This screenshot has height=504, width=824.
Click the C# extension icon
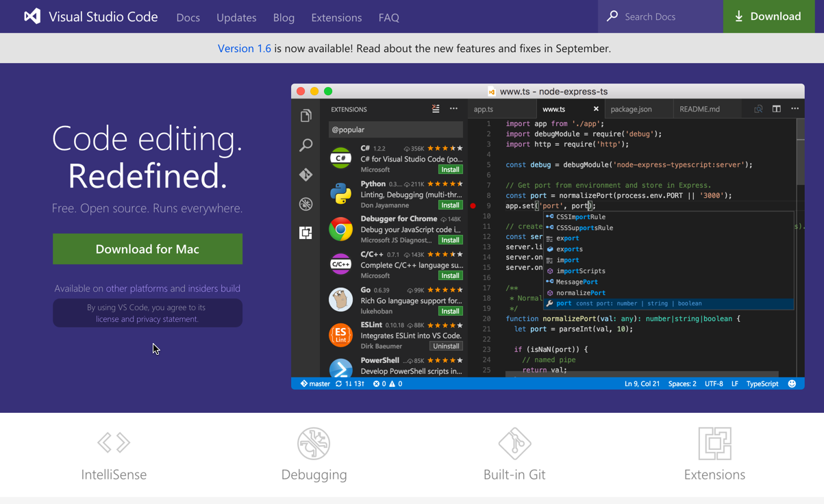pyautogui.click(x=340, y=158)
